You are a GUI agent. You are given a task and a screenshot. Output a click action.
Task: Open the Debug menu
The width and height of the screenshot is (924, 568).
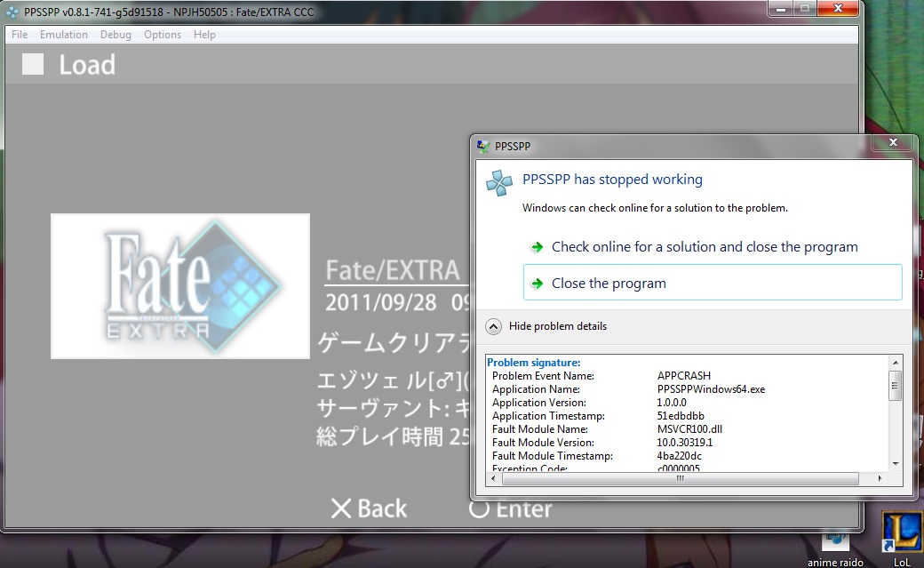[115, 35]
